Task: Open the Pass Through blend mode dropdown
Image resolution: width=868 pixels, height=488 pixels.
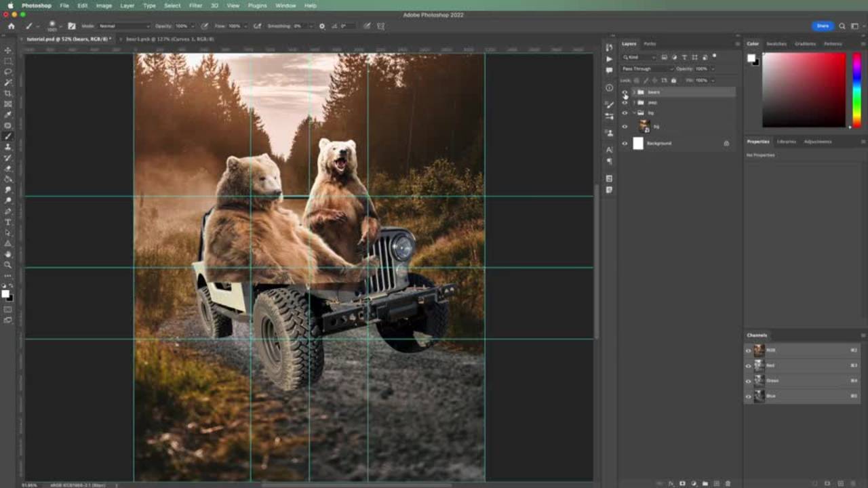Action: click(647, 68)
